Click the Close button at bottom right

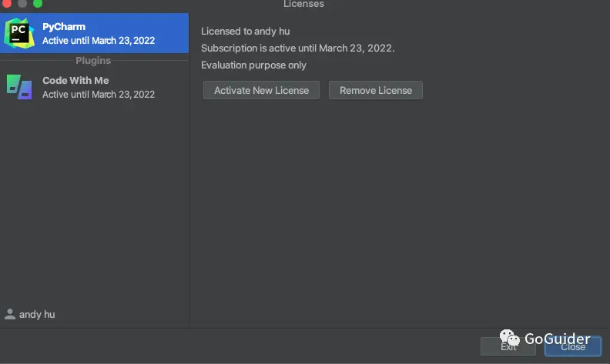(573, 346)
